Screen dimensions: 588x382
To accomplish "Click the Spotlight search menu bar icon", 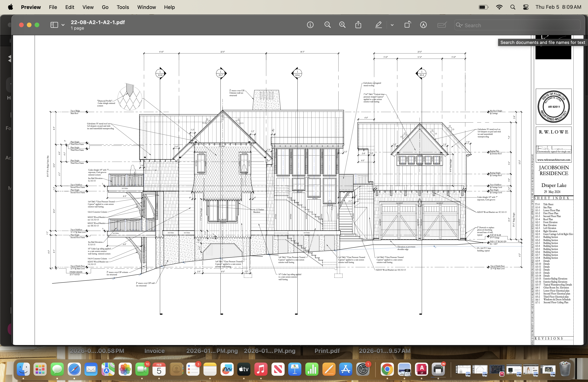I will pos(513,7).
